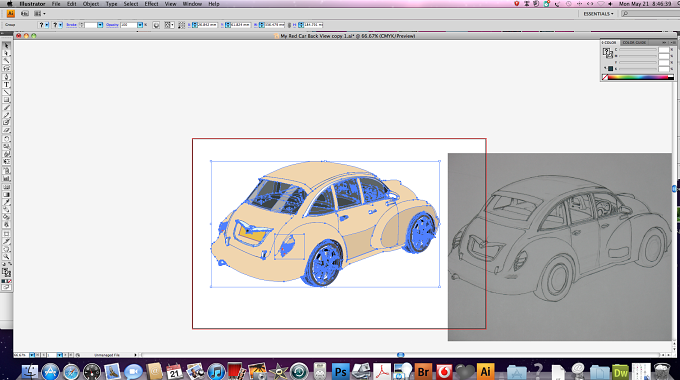The image size is (680, 380).
Task: Click the X position input field
Action: pyautogui.click(x=207, y=25)
